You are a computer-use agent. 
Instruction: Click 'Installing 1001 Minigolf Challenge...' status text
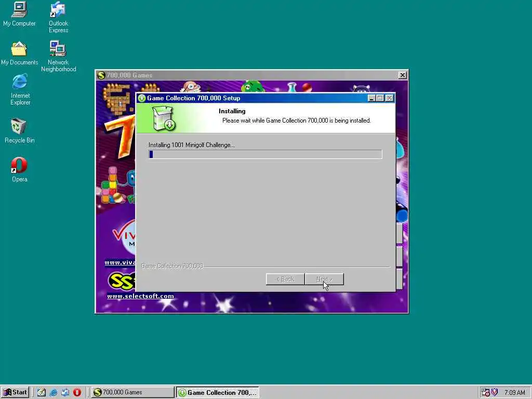[x=191, y=145]
